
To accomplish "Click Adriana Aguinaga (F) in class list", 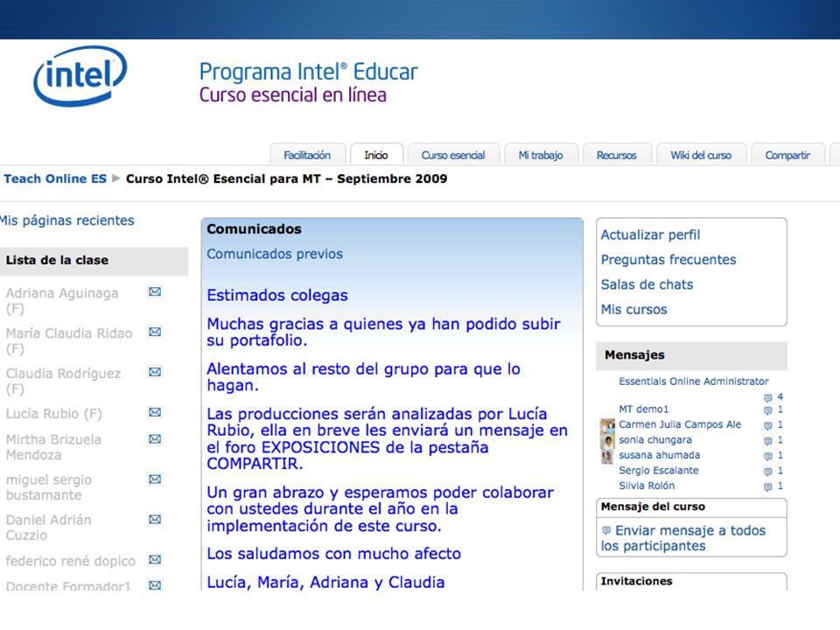I will coord(62,300).
